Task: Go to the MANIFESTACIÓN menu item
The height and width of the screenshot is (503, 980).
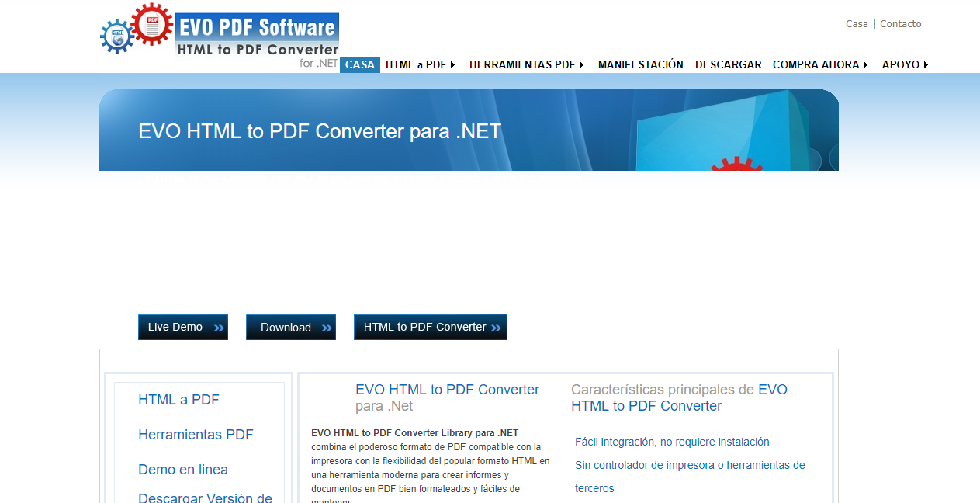Action: (641, 64)
